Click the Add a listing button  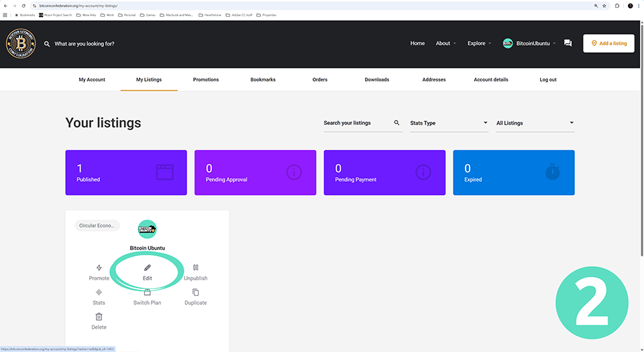608,44
